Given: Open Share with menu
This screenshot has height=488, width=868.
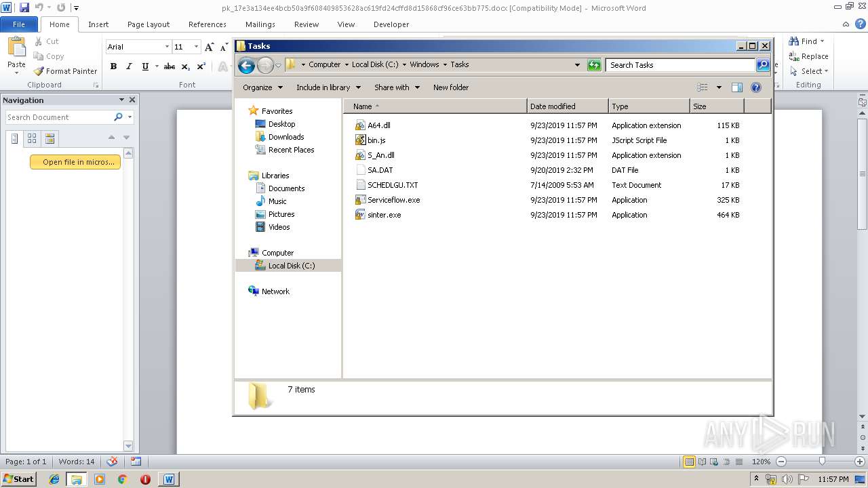Looking at the screenshot, I should coord(397,87).
